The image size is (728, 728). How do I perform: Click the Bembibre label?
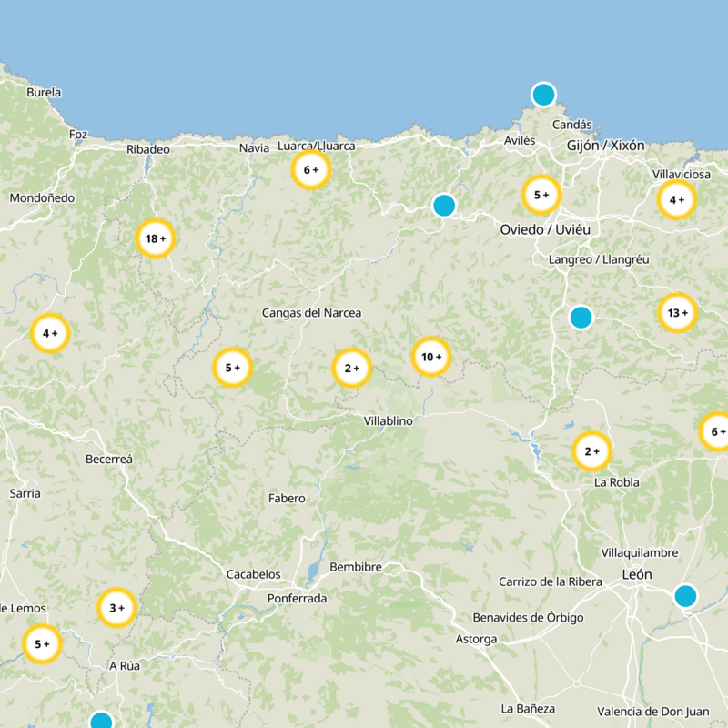pyautogui.click(x=356, y=567)
